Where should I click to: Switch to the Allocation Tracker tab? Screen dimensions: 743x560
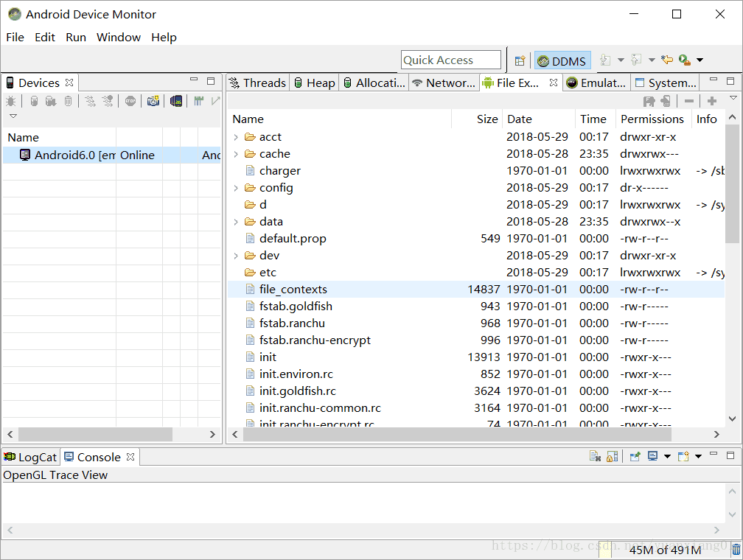pos(374,83)
